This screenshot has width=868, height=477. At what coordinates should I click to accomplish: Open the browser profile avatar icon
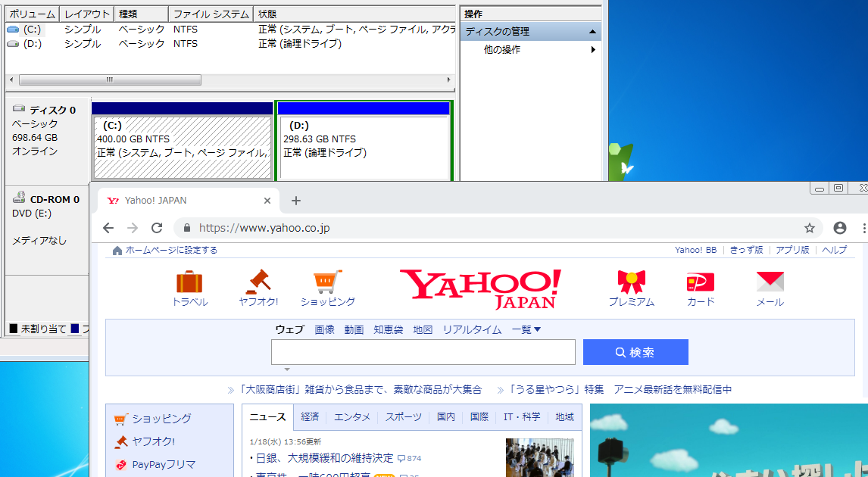click(840, 228)
